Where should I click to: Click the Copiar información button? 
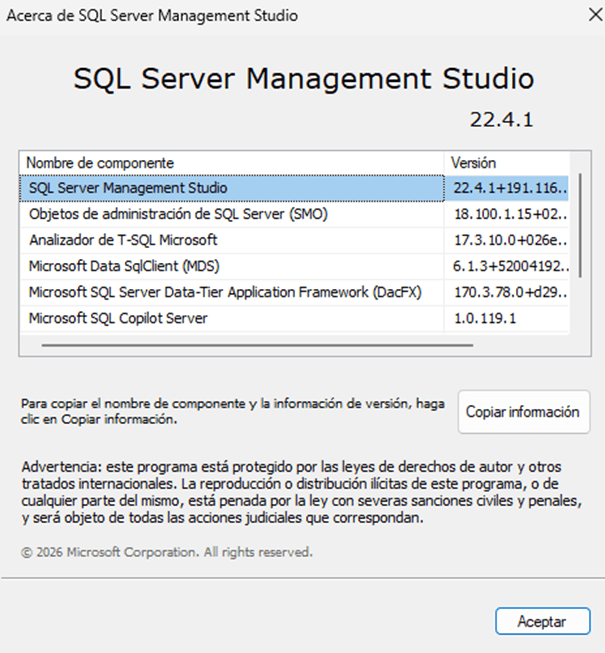[x=523, y=412]
